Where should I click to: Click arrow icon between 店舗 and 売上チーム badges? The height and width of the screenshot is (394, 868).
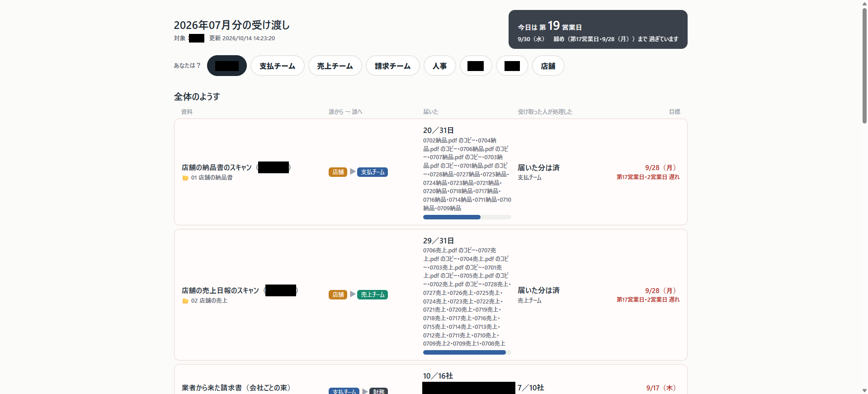tap(353, 294)
